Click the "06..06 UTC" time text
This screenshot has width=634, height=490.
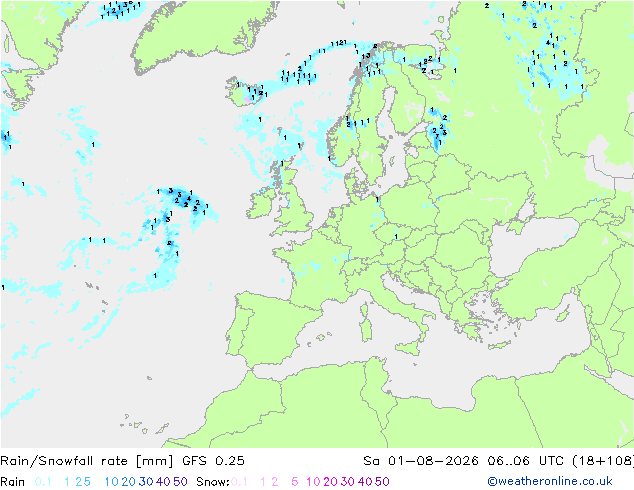point(526,461)
